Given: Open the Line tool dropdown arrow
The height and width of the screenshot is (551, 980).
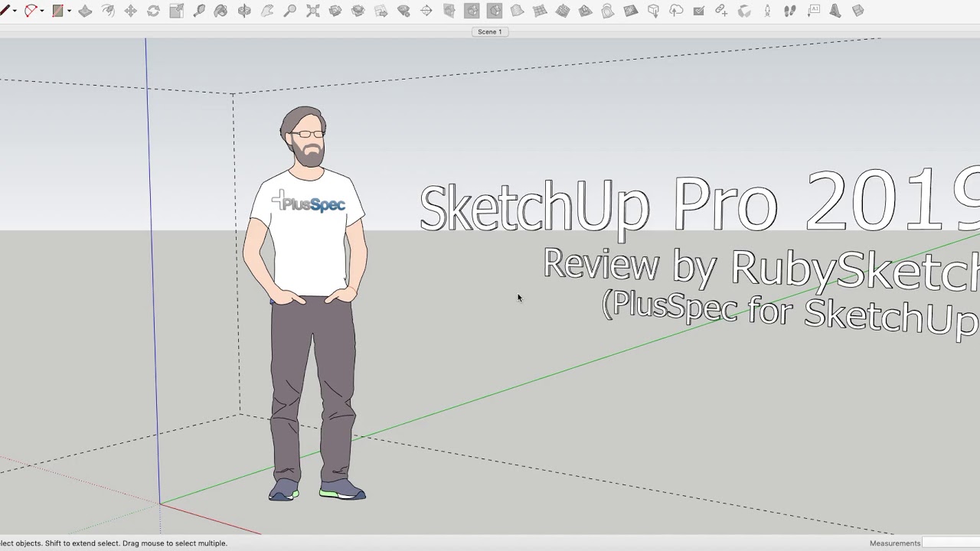Looking at the screenshot, I should click(15, 11).
